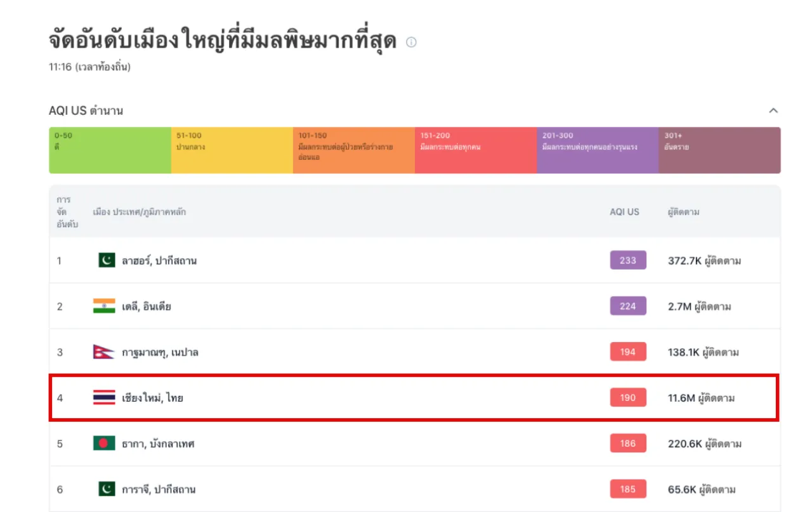Select the เชียงใหม่, ไทย city name

click(152, 398)
